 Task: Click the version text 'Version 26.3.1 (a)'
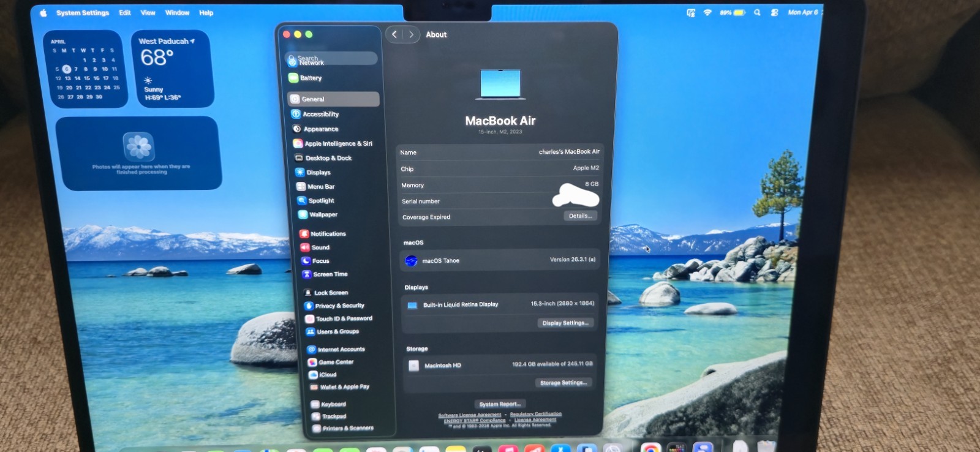(x=573, y=260)
